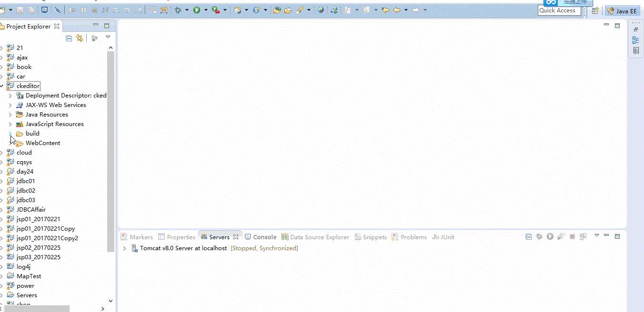Select the MapTest project
This screenshot has height=312, width=644.
pos(29,276)
